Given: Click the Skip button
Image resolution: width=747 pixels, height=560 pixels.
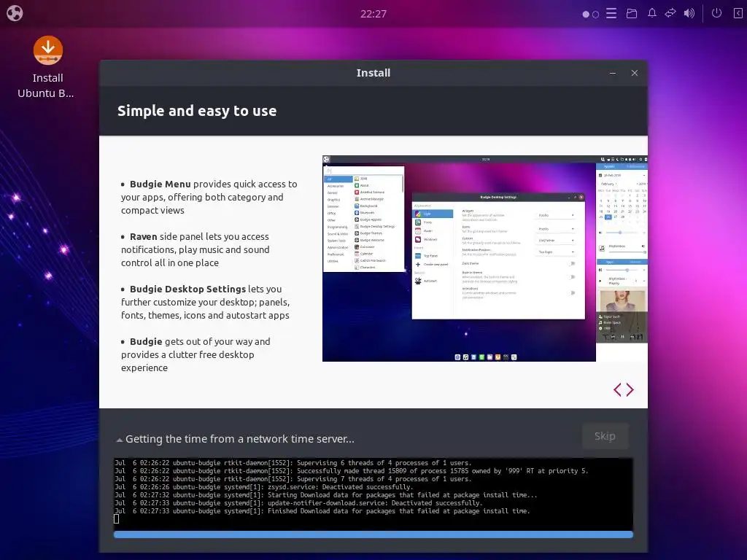Looking at the screenshot, I should [605, 436].
